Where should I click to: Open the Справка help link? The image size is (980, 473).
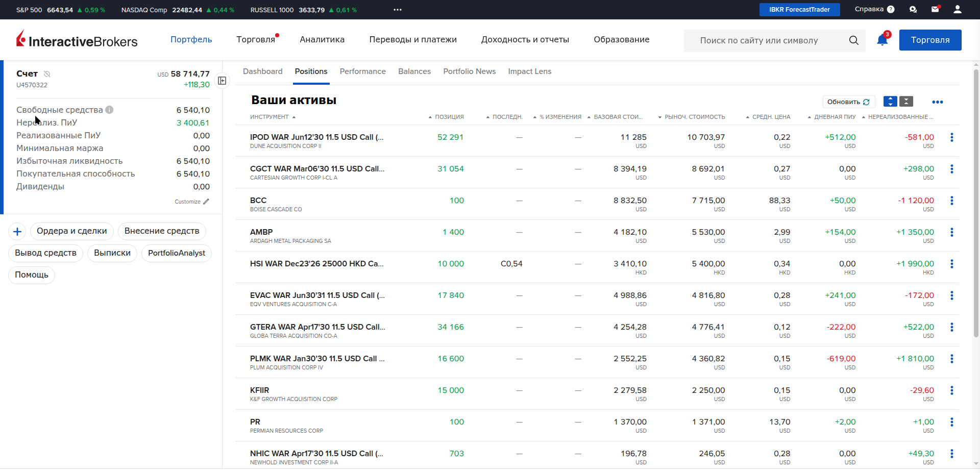875,9
